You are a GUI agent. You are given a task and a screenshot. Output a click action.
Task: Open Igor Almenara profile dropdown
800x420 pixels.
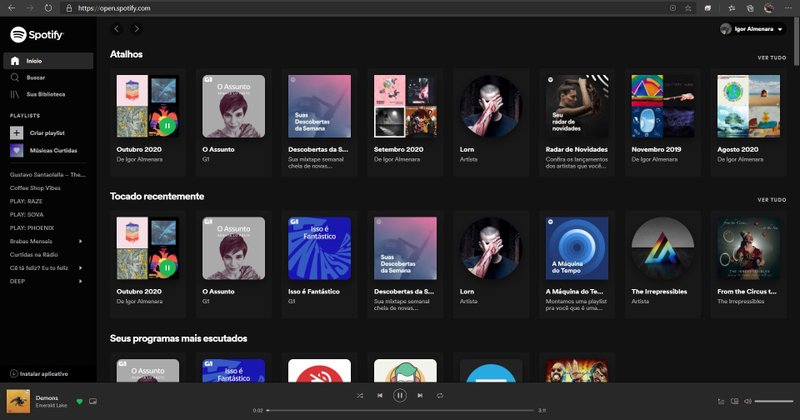(x=753, y=29)
